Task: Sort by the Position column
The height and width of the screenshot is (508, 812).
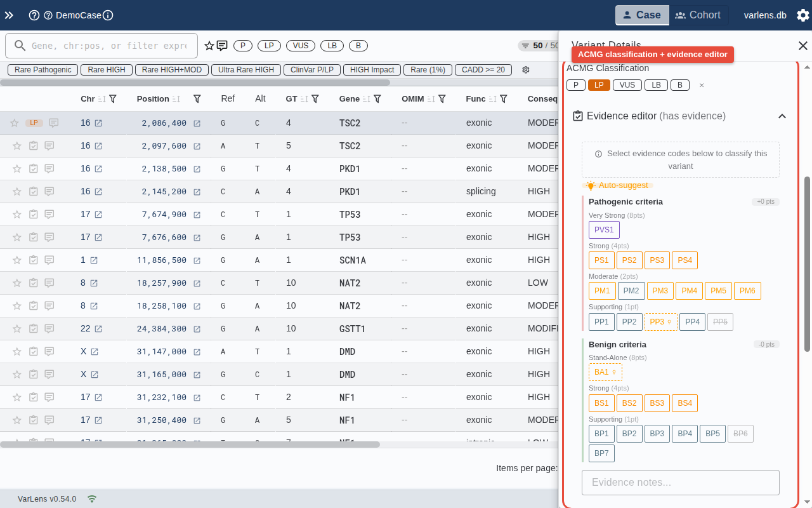Action: (x=176, y=99)
